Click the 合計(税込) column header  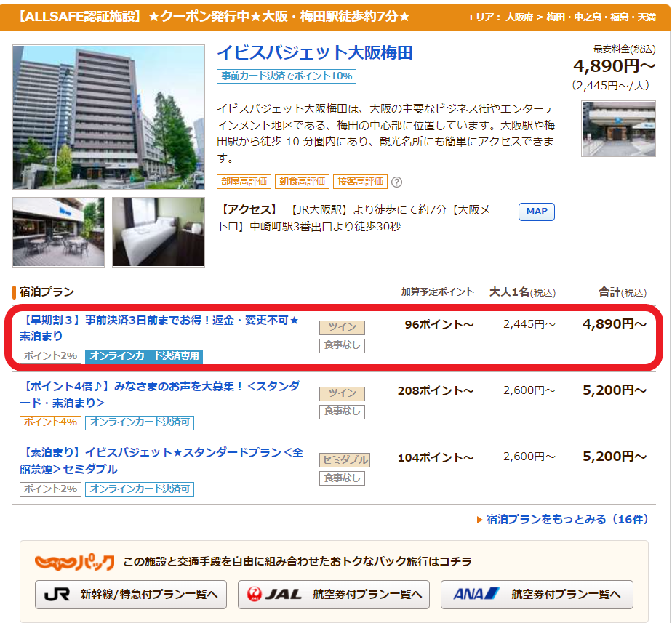point(623,292)
